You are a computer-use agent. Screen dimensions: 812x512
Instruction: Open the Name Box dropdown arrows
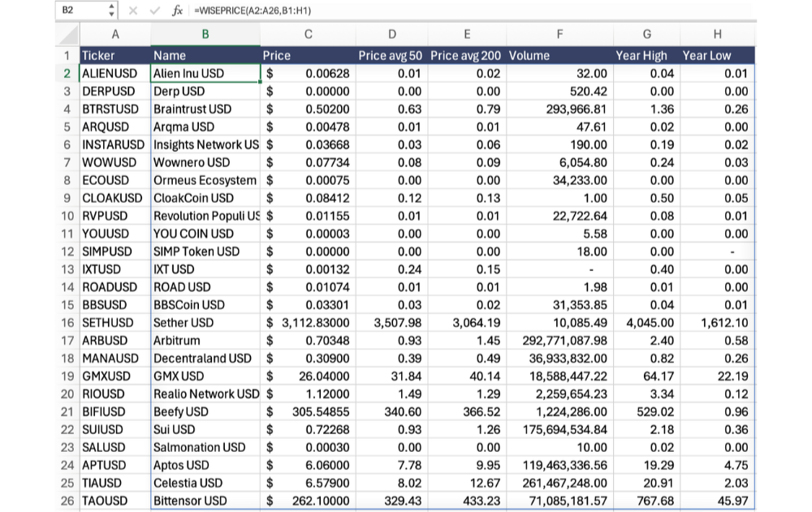pyautogui.click(x=111, y=11)
